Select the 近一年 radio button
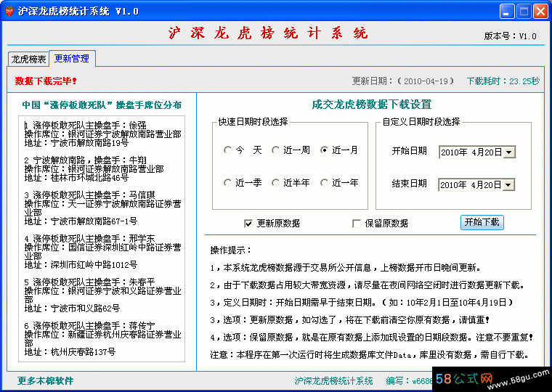Screen dimensions: 552x392 pos(324,183)
